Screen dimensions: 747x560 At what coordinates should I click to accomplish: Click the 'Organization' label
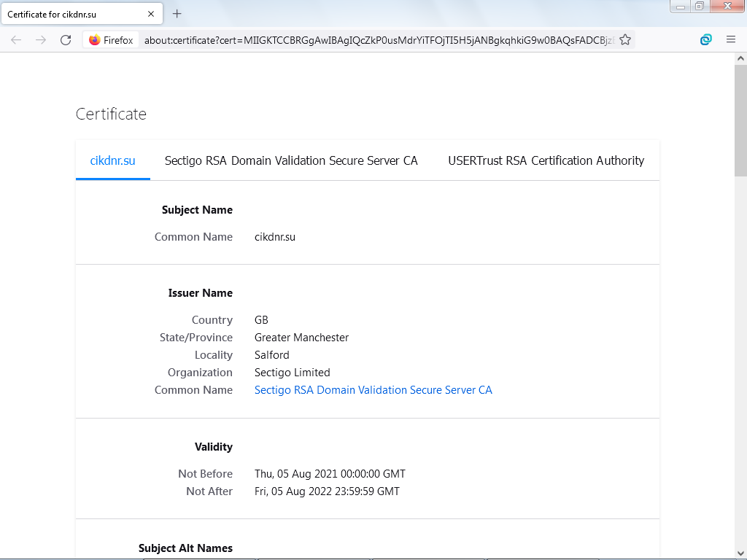200,373
